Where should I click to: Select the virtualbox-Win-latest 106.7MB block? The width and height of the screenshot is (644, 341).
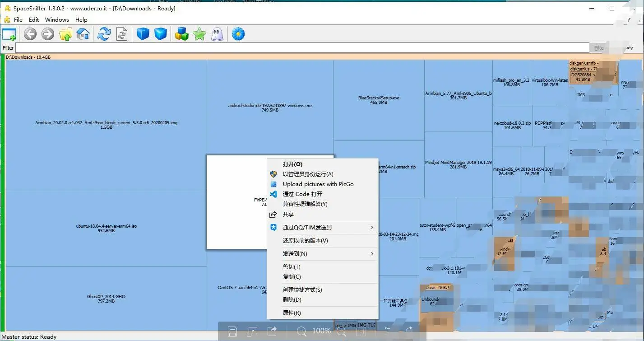[x=549, y=82]
